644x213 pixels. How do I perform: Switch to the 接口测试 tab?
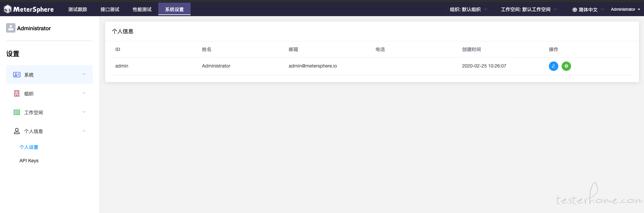pos(110,9)
